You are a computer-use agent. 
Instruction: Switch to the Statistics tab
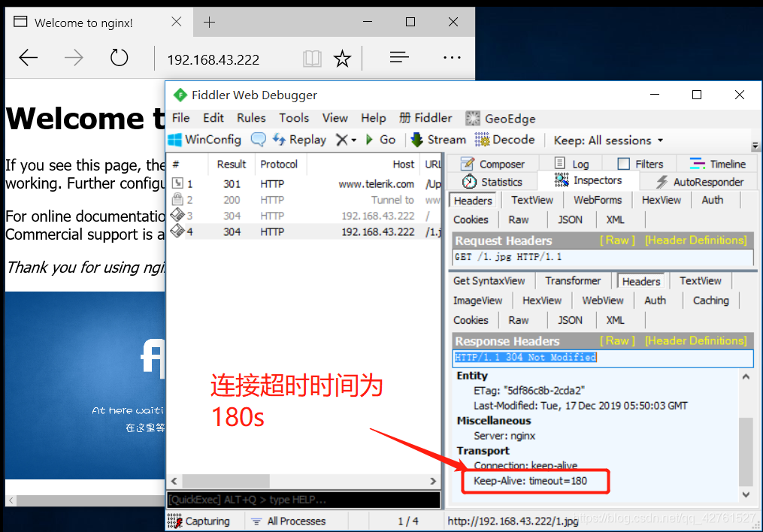point(492,182)
